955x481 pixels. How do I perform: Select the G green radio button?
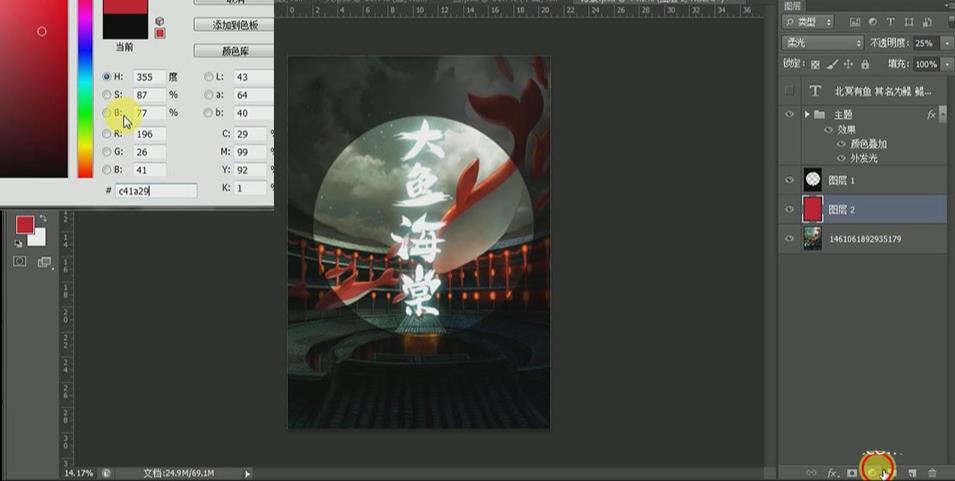pyautogui.click(x=107, y=152)
